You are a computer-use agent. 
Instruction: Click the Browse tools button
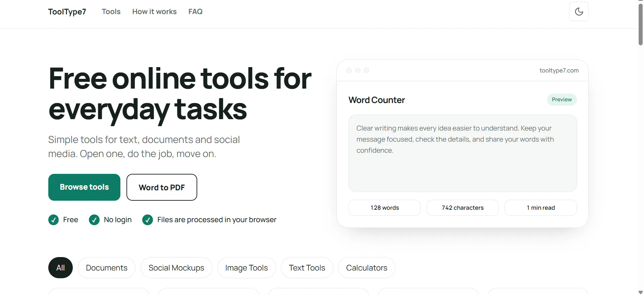(84, 187)
